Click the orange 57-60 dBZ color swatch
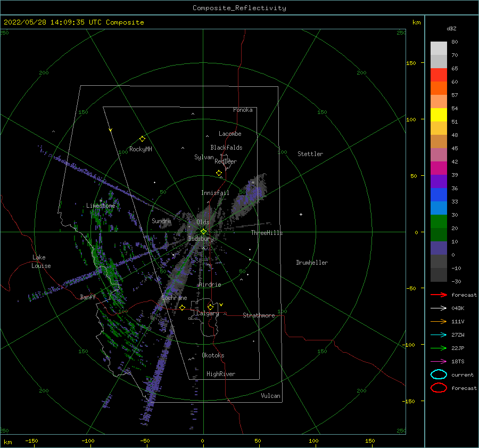Screen dimensions: 479x448 point(439,88)
